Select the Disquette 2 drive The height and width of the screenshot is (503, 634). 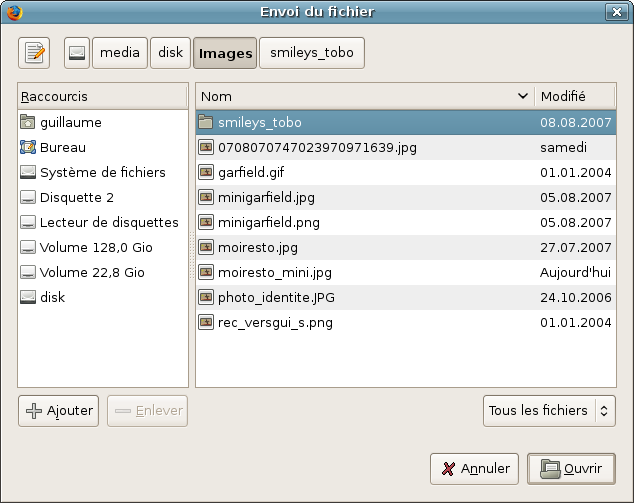pyautogui.click(x=76, y=197)
